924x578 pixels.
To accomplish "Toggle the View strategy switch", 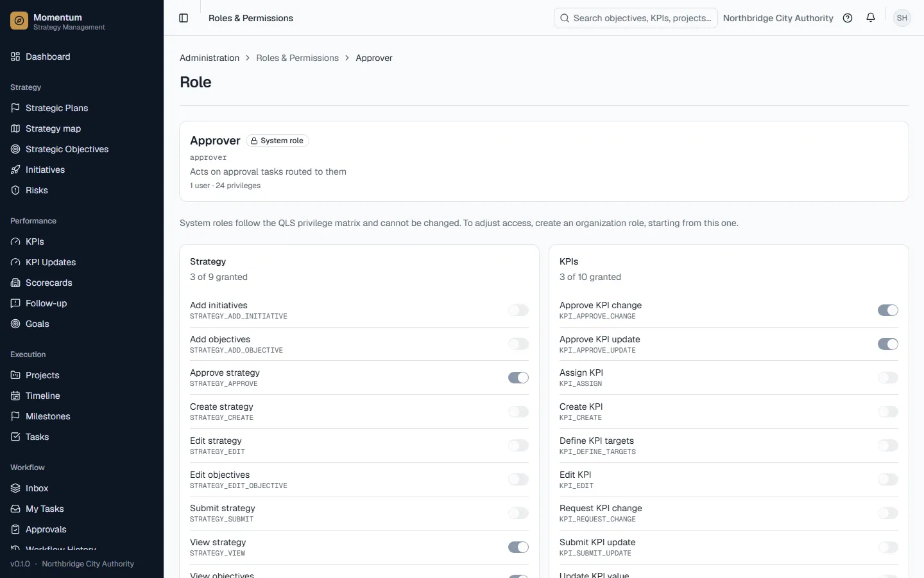I will click(518, 547).
